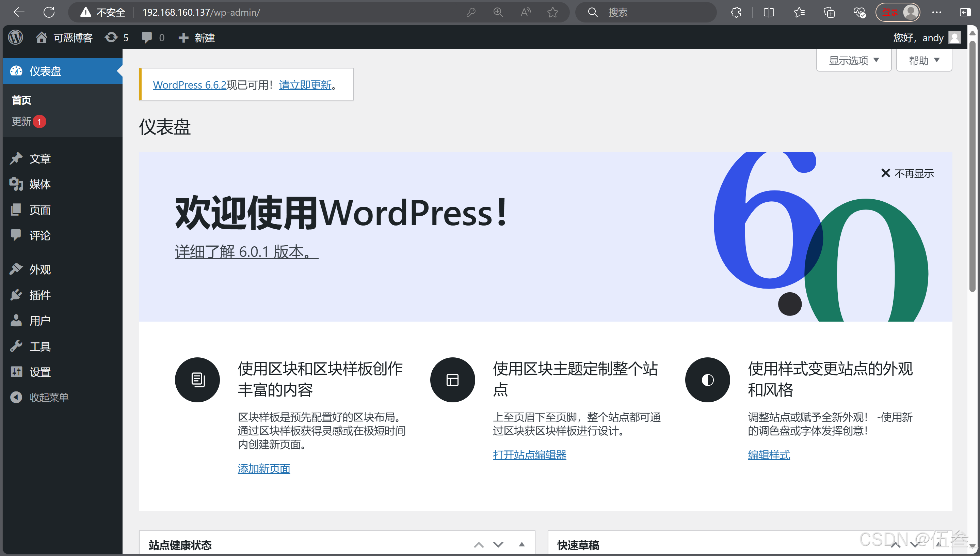Collapse the 站点健康状态 panel toggle
The width and height of the screenshot is (980, 556).
(x=521, y=544)
